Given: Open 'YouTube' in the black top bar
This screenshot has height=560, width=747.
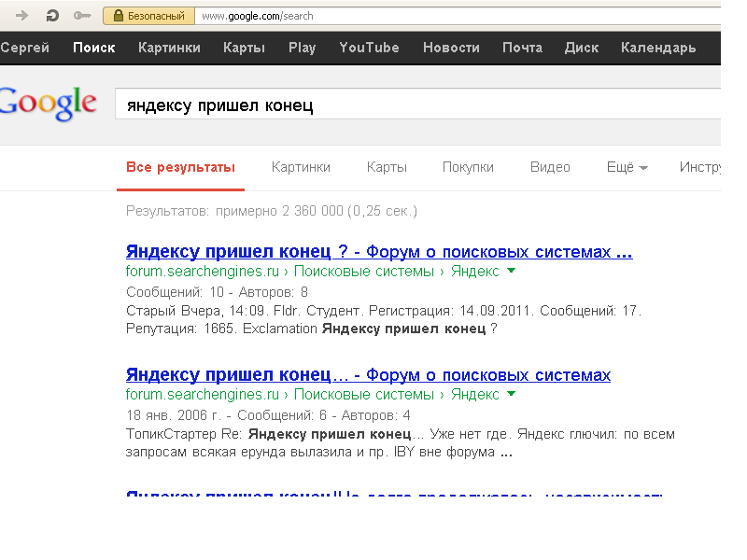Looking at the screenshot, I should pyautogui.click(x=369, y=48).
